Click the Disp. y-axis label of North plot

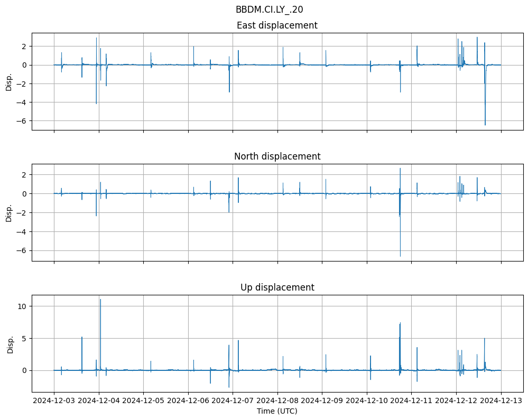pyautogui.click(x=8, y=212)
